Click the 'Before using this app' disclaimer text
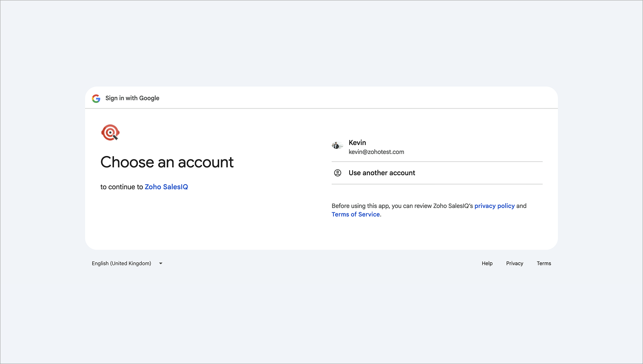The height and width of the screenshot is (364, 643). (x=402, y=206)
